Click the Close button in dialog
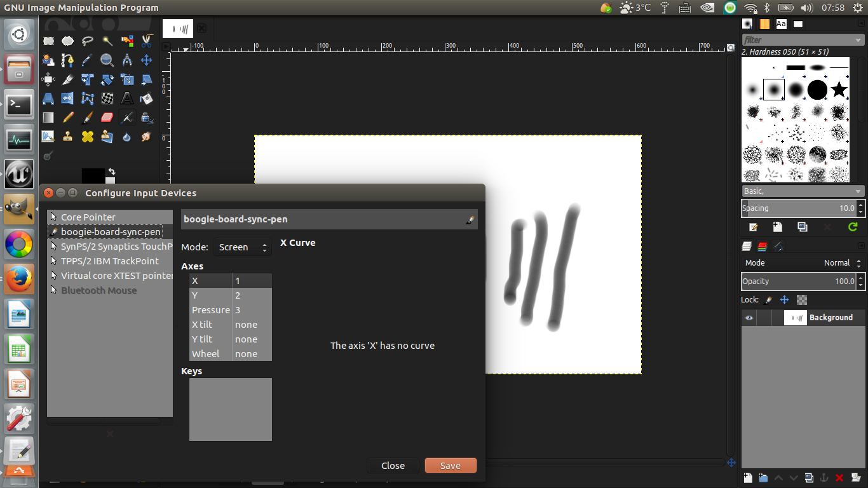 pos(393,466)
